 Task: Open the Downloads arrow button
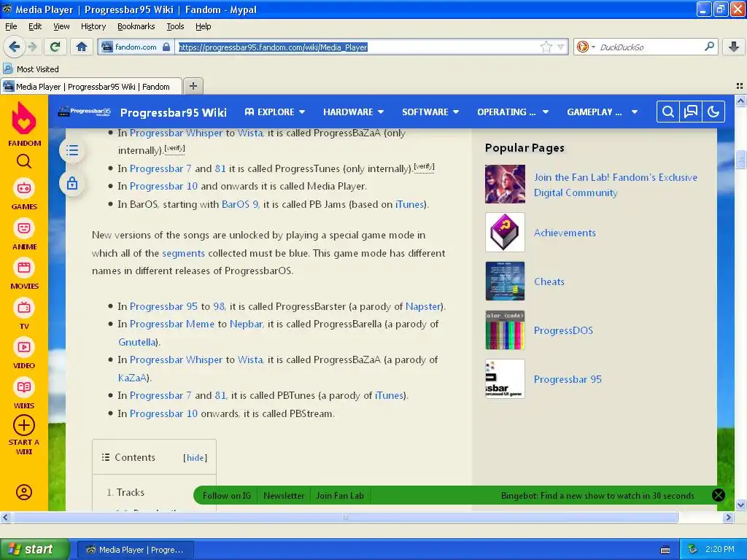coord(734,47)
